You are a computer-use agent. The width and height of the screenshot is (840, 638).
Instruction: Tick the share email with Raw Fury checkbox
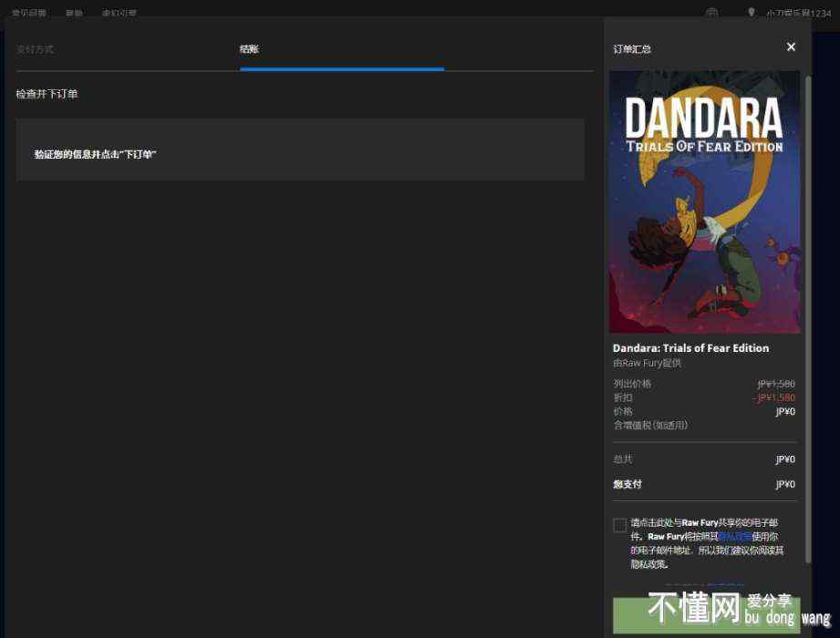(620, 525)
